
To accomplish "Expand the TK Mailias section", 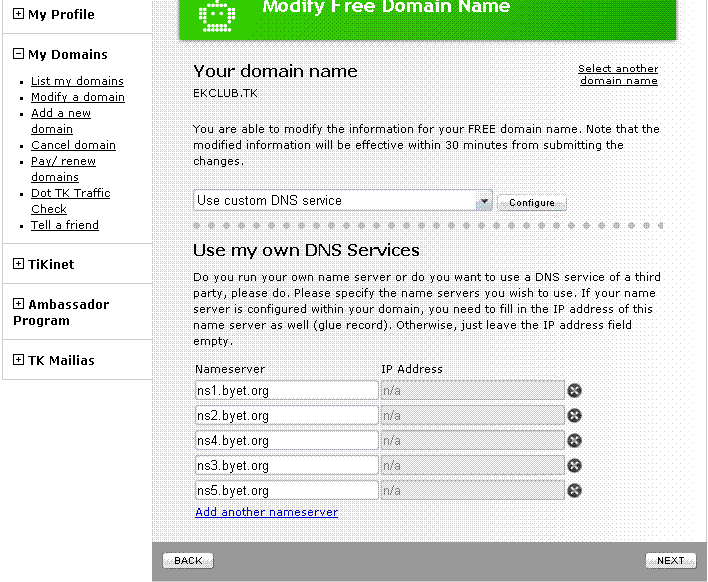I will [x=18, y=360].
